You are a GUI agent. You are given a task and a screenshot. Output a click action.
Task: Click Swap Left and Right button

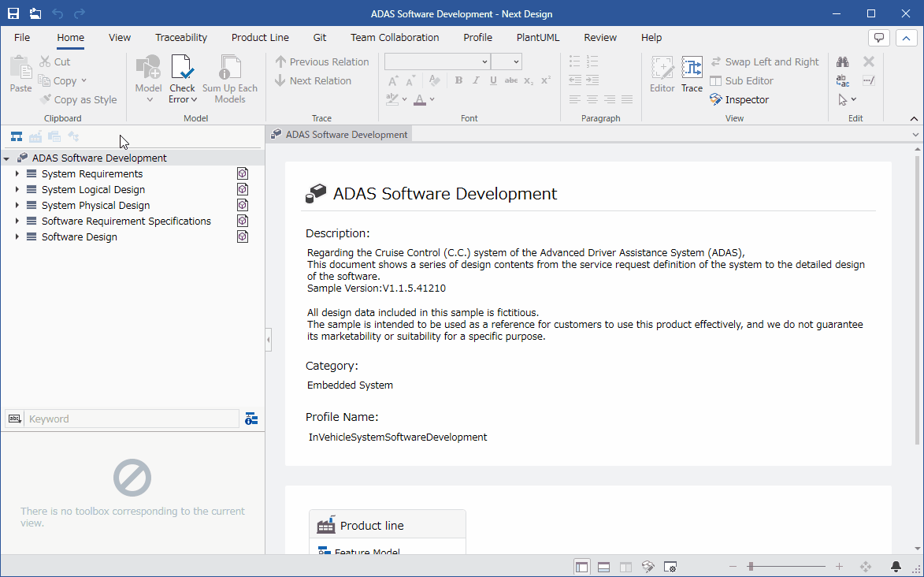pyautogui.click(x=764, y=62)
